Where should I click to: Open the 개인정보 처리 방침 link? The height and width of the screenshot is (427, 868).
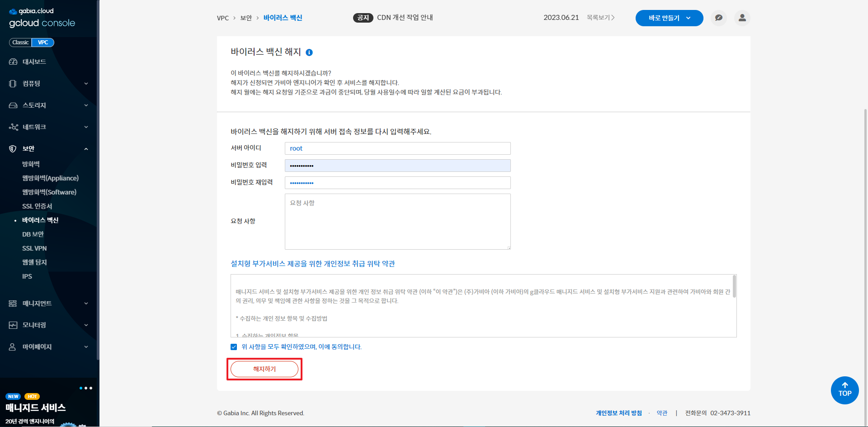point(618,413)
